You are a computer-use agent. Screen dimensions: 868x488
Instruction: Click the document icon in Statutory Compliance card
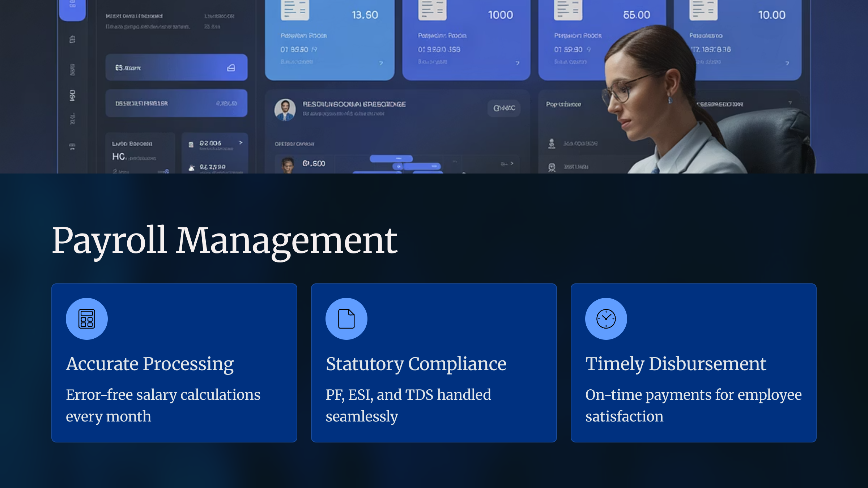click(346, 319)
